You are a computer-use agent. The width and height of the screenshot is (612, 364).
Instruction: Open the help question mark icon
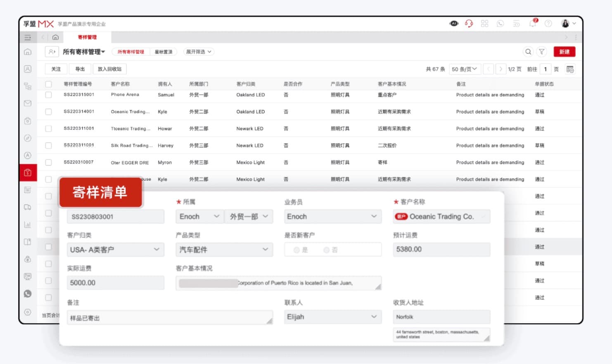pyautogui.click(x=548, y=24)
